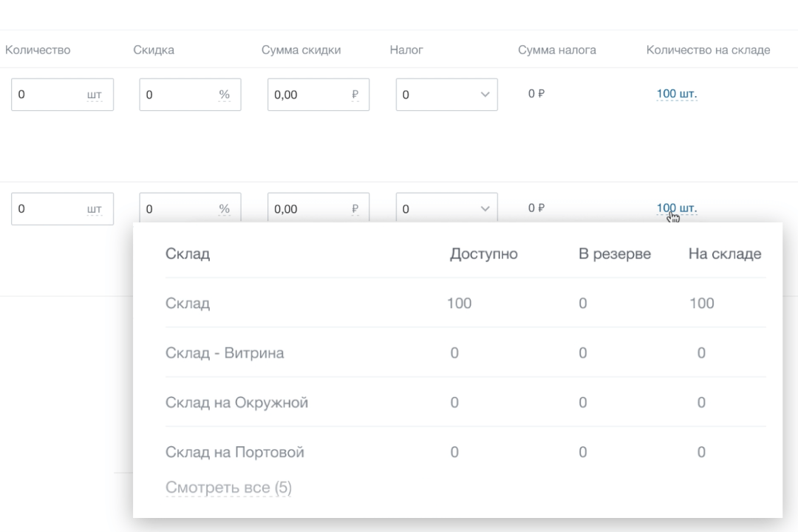This screenshot has width=798, height=532.
Task: Click 'Смотреть все (5)' link
Action: pos(228,488)
